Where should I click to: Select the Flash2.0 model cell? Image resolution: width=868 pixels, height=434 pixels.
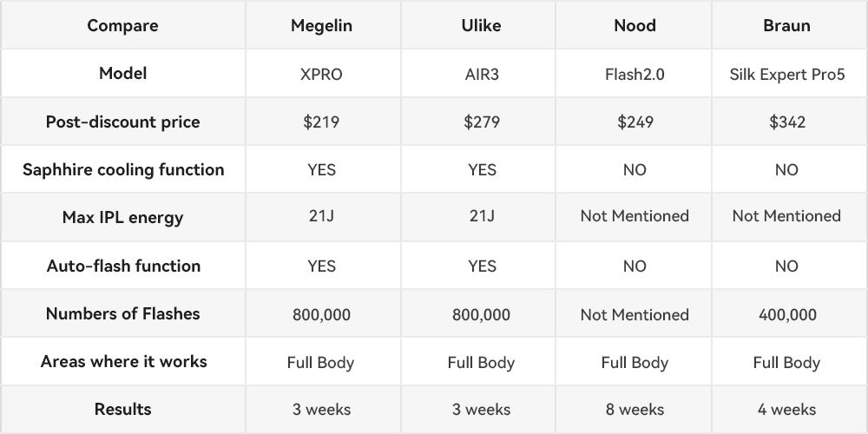click(635, 74)
